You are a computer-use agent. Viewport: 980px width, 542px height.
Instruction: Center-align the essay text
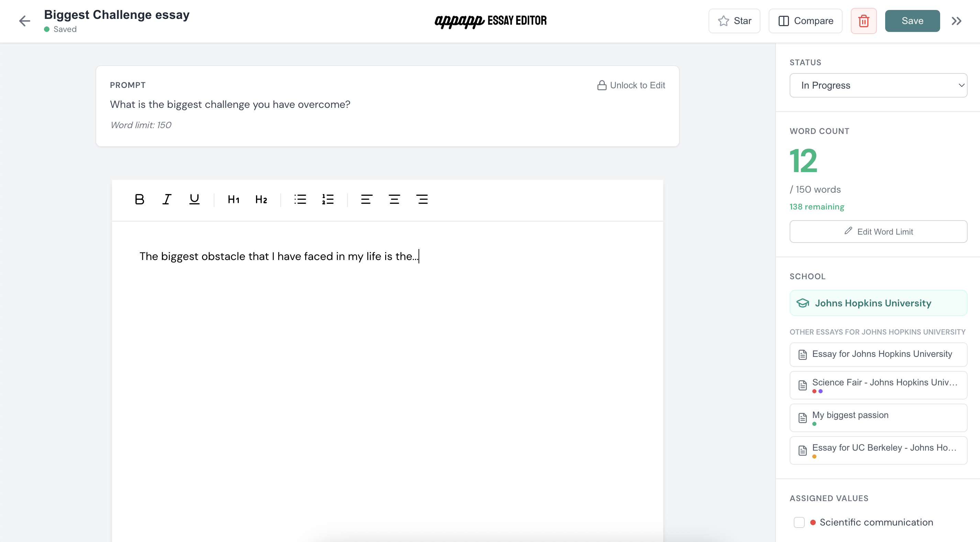click(x=394, y=199)
